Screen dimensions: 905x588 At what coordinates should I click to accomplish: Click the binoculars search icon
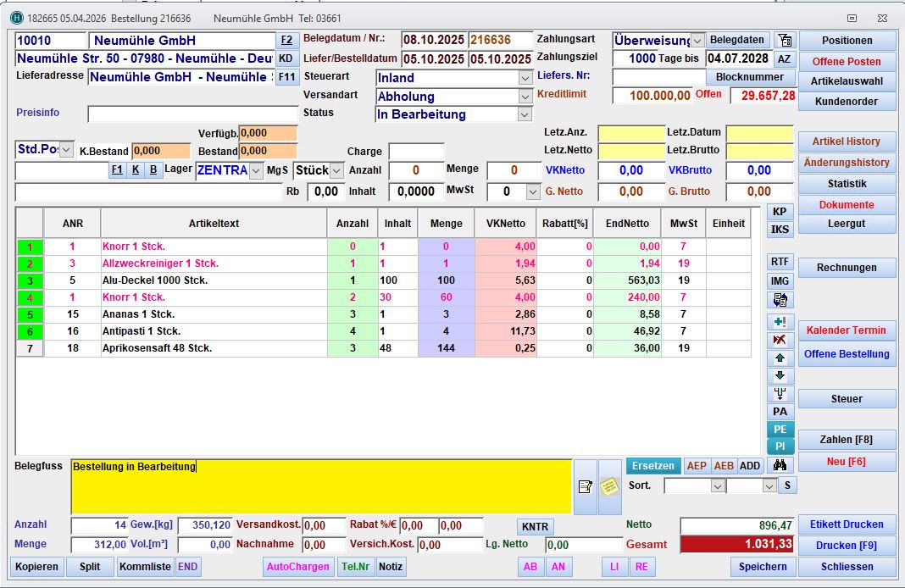pos(778,465)
